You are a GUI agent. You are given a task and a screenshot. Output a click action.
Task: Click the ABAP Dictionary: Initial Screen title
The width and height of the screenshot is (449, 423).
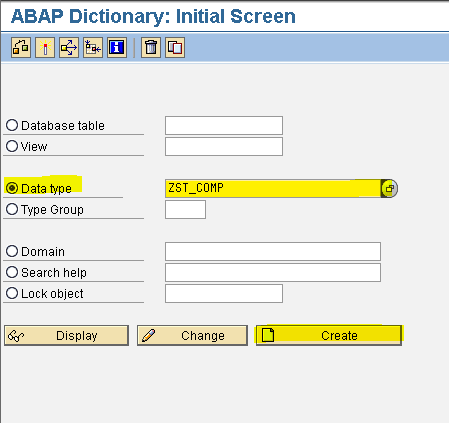[153, 16]
